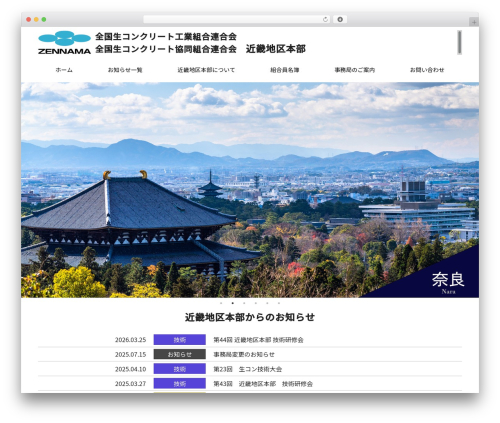Open 組合員名簿 menu item
Screen dimensions: 500x423
point(285,70)
